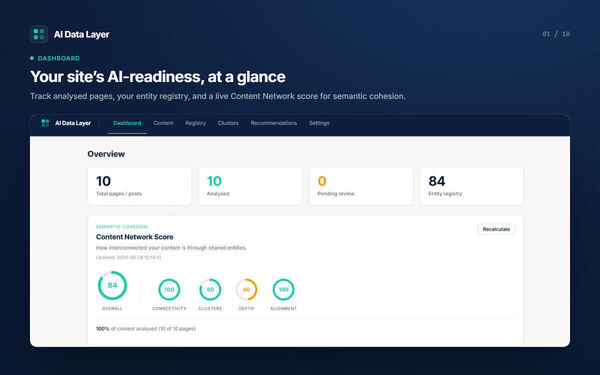Click the green DASHBOARD label
Image resolution: width=600 pixels, height=375 pixels.
pyautogui.click(x=59, y=58)
